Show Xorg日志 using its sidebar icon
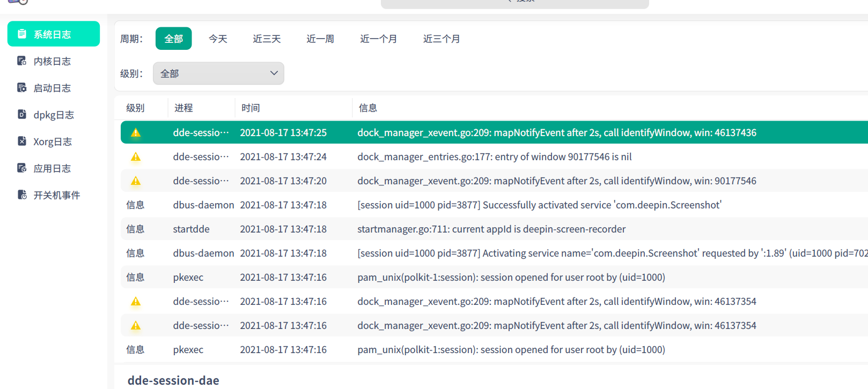This screenshot has height=389, width=868. (x=22, y=141)
